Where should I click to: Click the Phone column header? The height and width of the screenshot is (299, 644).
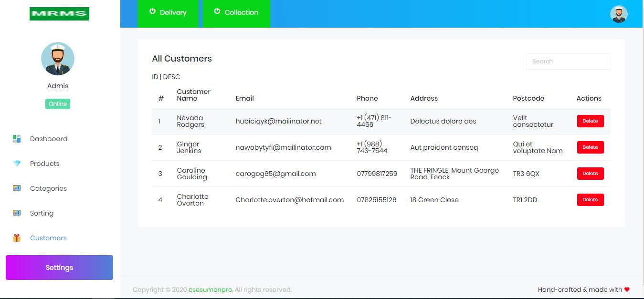tap(367, 98)
